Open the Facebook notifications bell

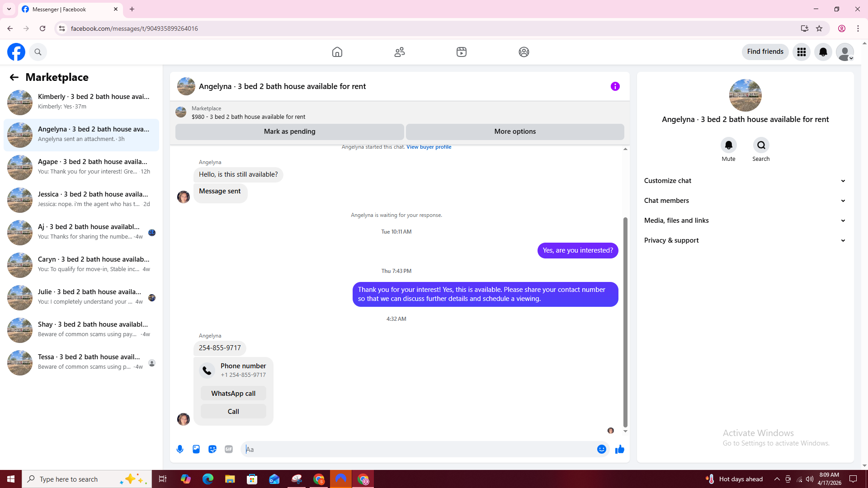coord(823,52)
